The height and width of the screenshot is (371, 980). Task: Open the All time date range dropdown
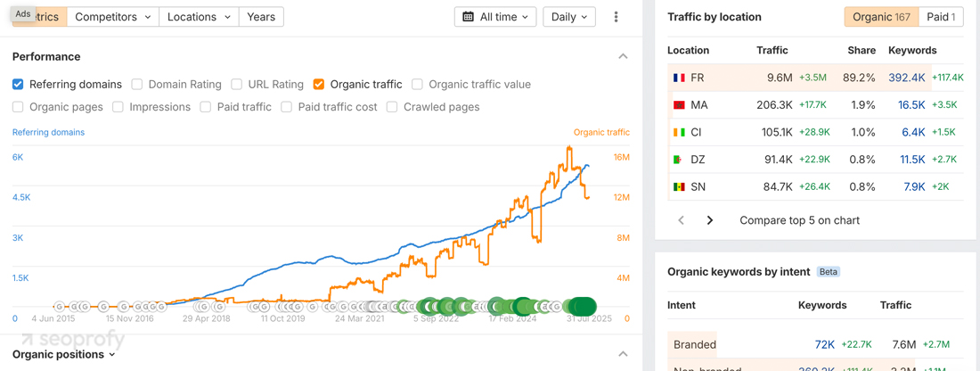pos(495,17)
